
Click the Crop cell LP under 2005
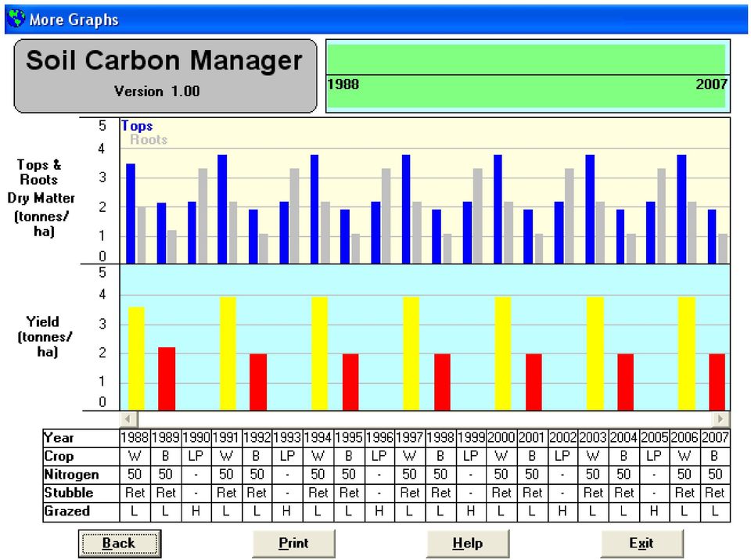(x=654, y=457)
